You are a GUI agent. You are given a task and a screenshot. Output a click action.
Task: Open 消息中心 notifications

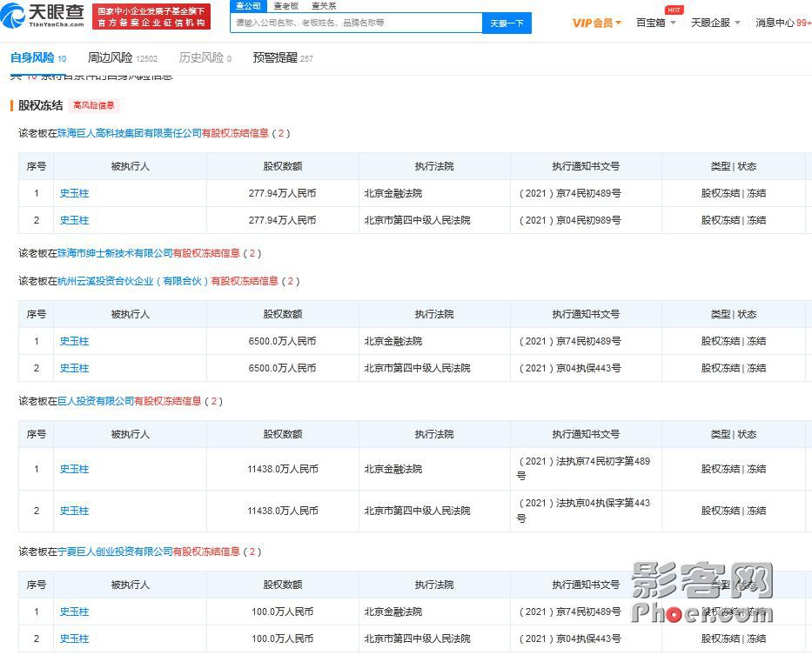783,23
